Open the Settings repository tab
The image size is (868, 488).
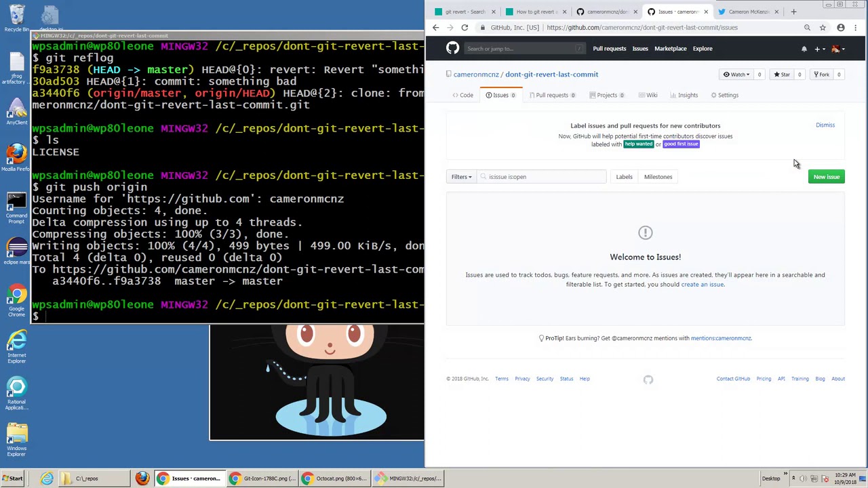(x=724, y=95)
